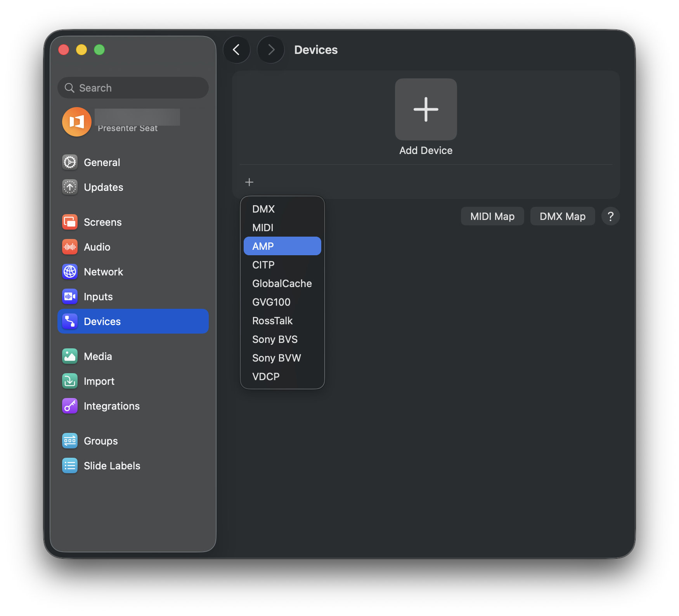The height and width of the screenshot is (616, 679).
Task: Click the Slide Labels sidebar text
Action: [x=112, y=465]
